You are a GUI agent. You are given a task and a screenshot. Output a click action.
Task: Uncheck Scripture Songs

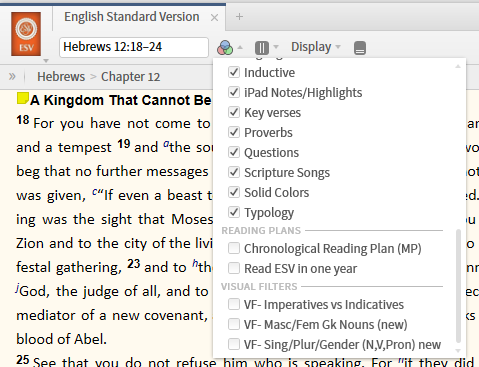(234, 172)
